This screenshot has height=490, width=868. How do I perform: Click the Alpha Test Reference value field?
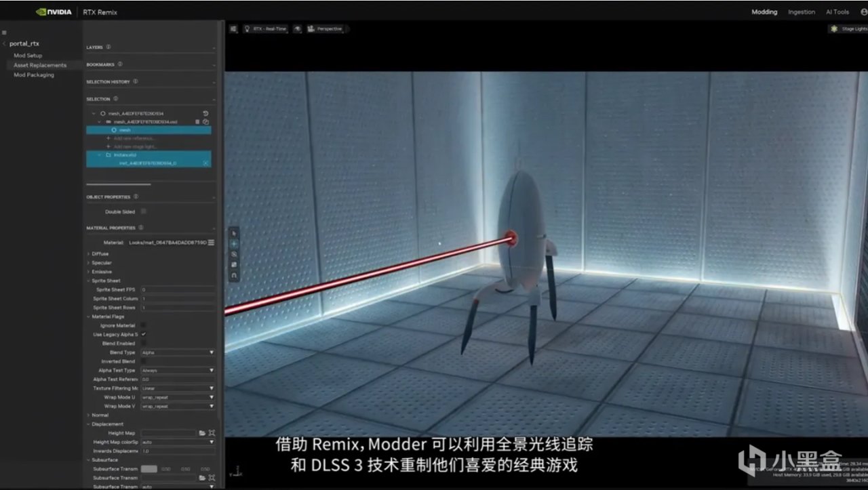[x=178, y=380]
